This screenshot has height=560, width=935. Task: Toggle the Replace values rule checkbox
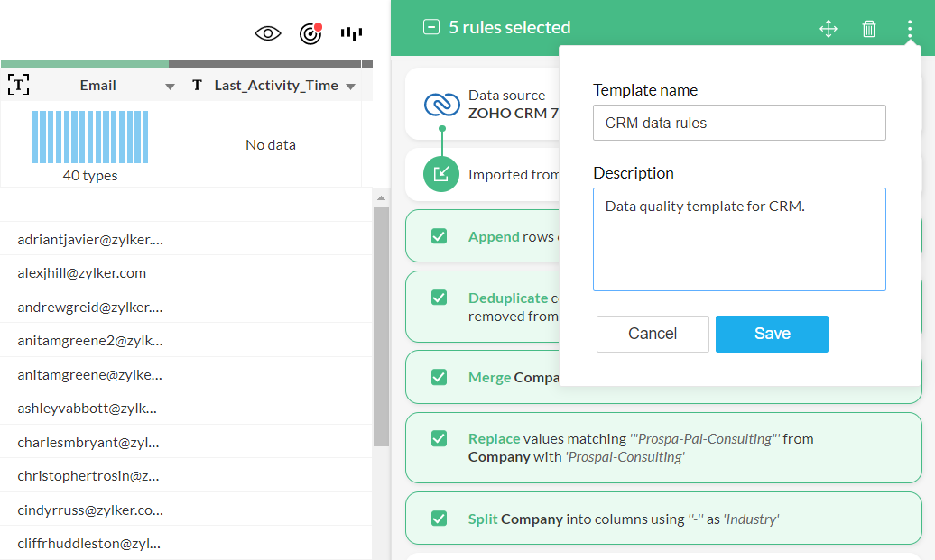(440, 439)
